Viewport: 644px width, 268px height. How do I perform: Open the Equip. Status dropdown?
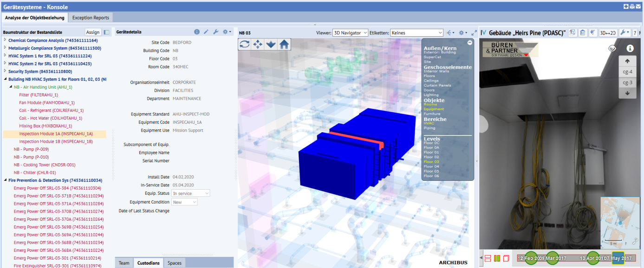point(190,193)
